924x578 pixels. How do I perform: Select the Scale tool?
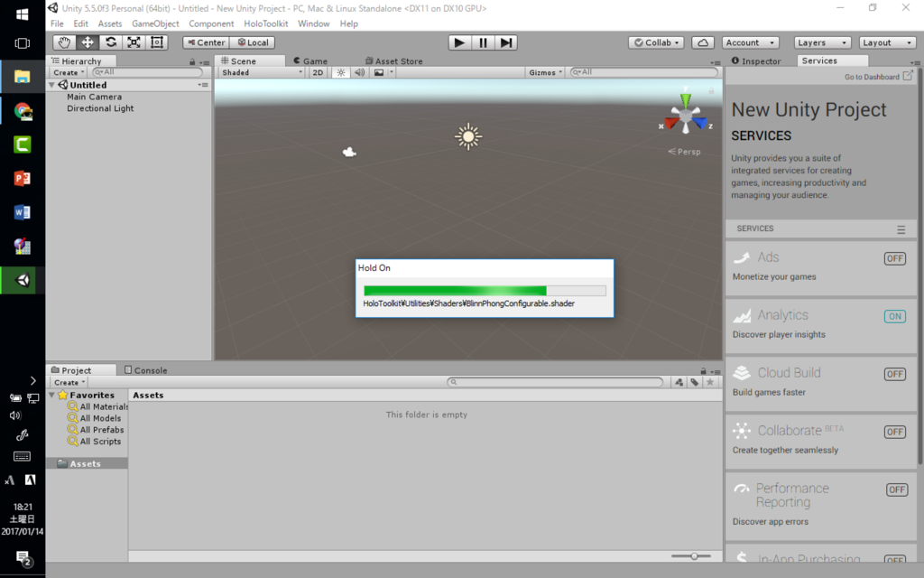coord(134,42)
